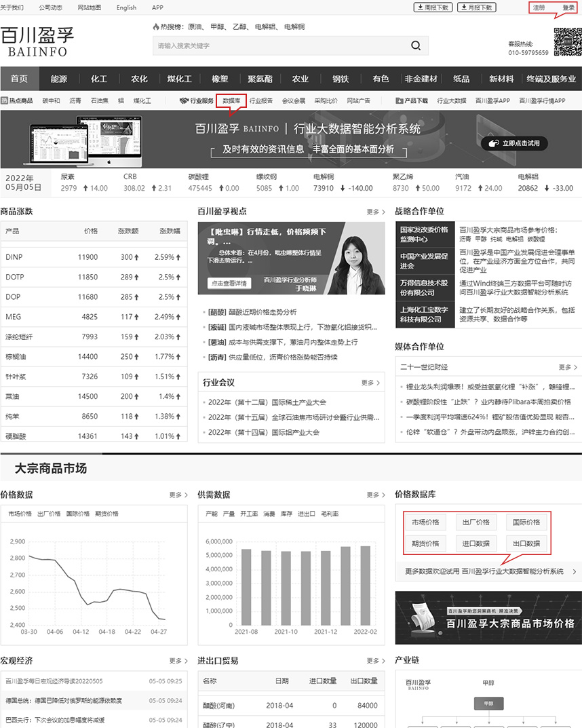Click the search magnifier icon
Image resolution: width=582 pixels, height=728 pixels.
(415, 46)
